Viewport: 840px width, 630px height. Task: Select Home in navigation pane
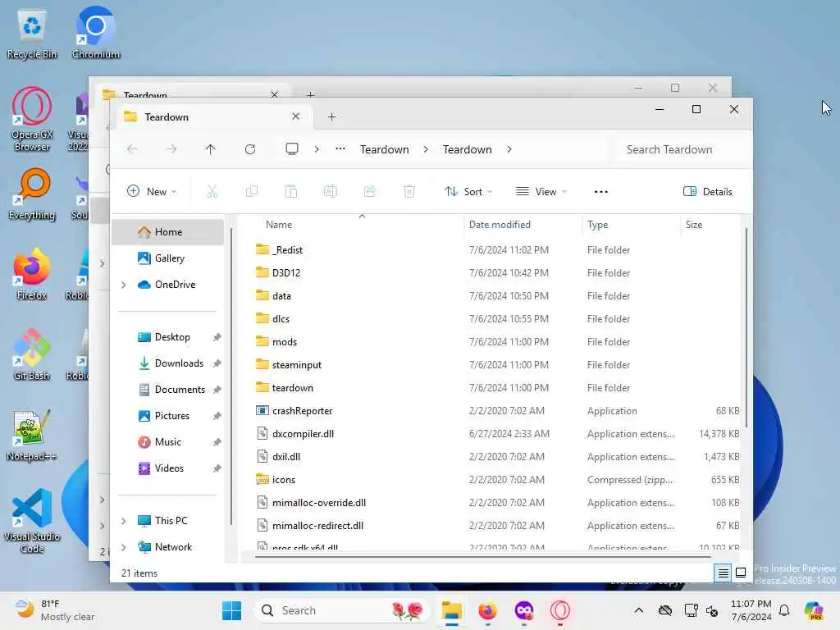[168, 232]
